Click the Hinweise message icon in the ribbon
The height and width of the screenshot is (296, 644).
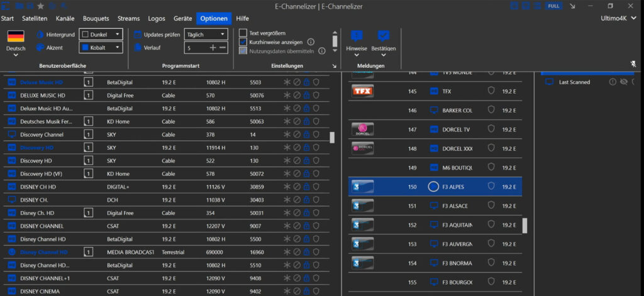click(357, 36)
